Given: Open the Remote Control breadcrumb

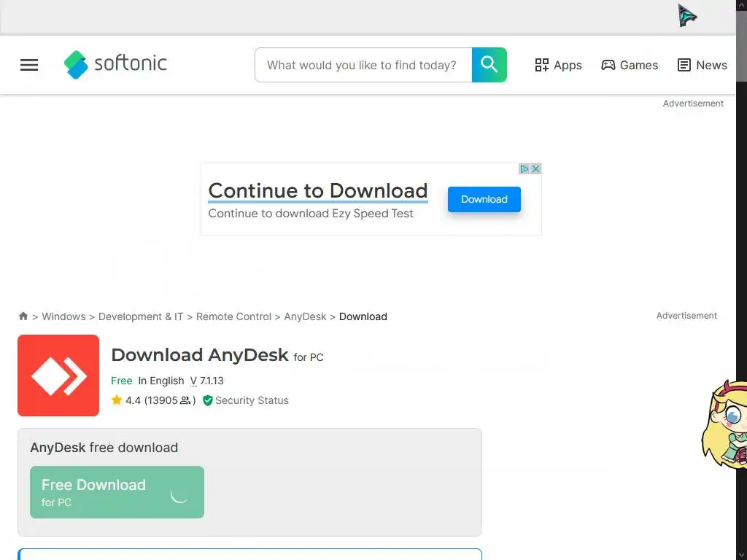Looking at the screenshot, I should [233, 316].
